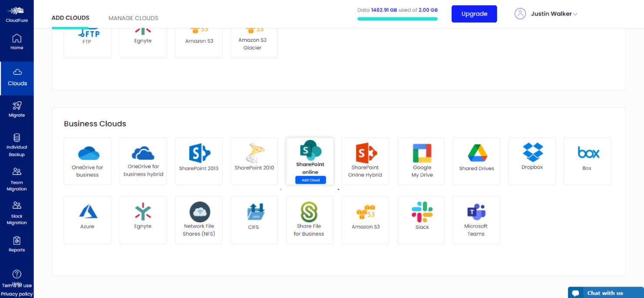
Task: Open the Home section in the sidebar
Action: pos(17,41)
